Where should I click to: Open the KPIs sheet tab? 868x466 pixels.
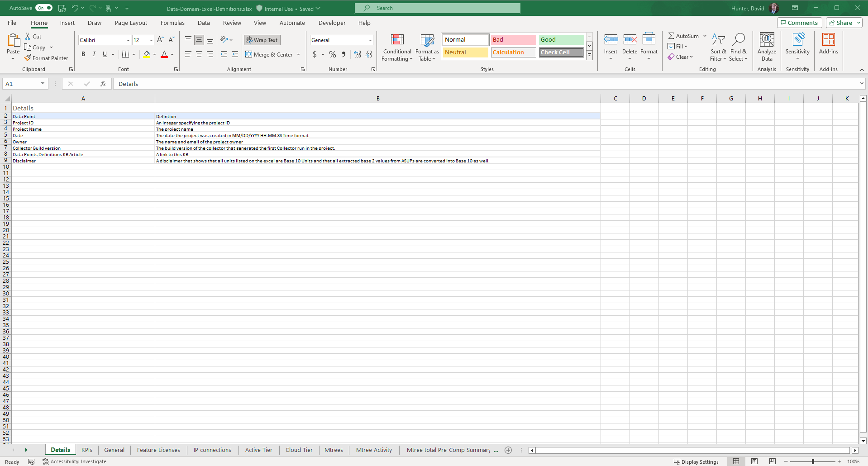(86, 450)
